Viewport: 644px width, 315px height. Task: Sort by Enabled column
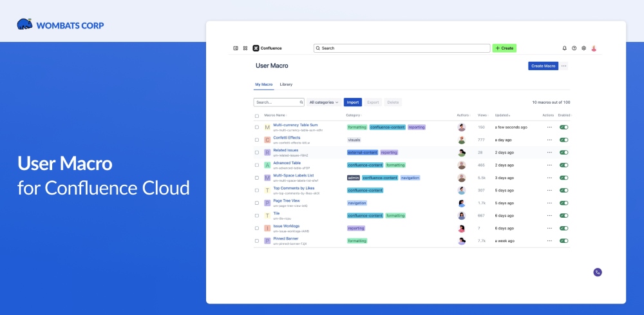(565, 115)
